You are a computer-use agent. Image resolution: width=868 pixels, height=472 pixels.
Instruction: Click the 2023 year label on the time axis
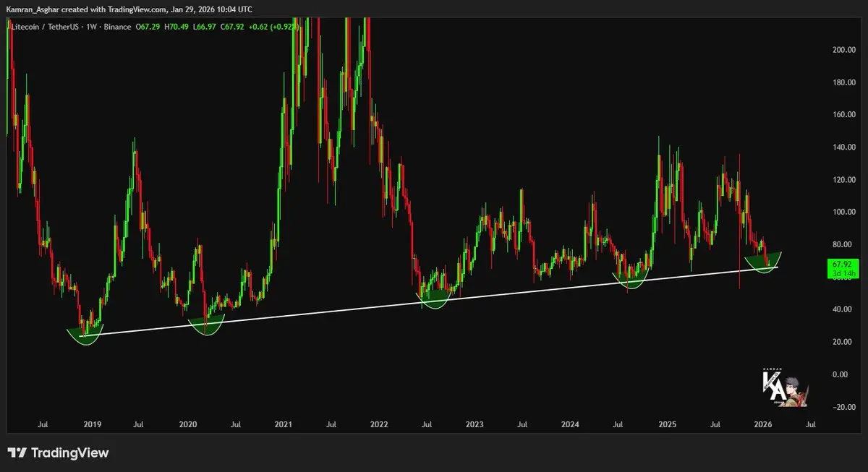(475, 425)
